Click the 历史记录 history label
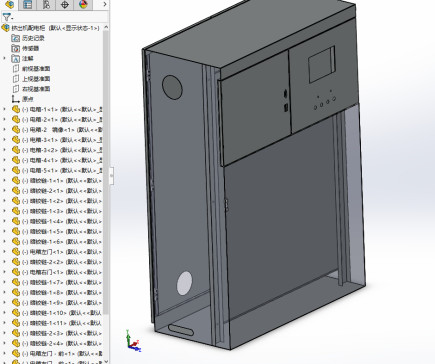 tap(33, 38)
